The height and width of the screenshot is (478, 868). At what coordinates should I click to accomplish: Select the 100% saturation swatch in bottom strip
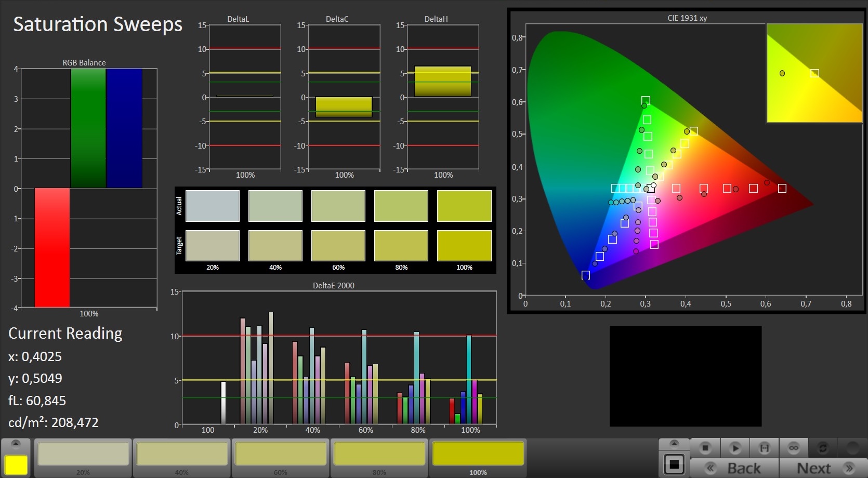[478, 454]
